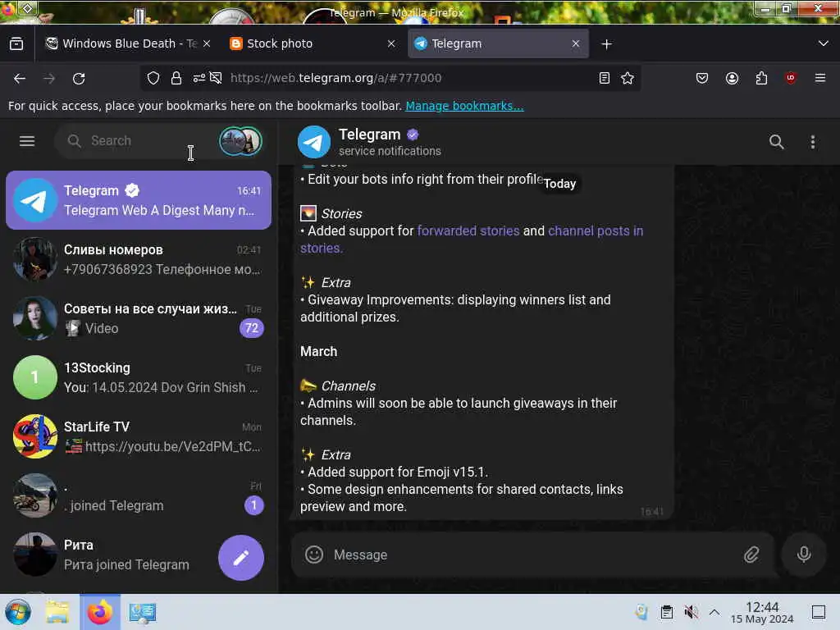Go forward to the next page
This screenshot has height=630, width=840.
(49, 78)
